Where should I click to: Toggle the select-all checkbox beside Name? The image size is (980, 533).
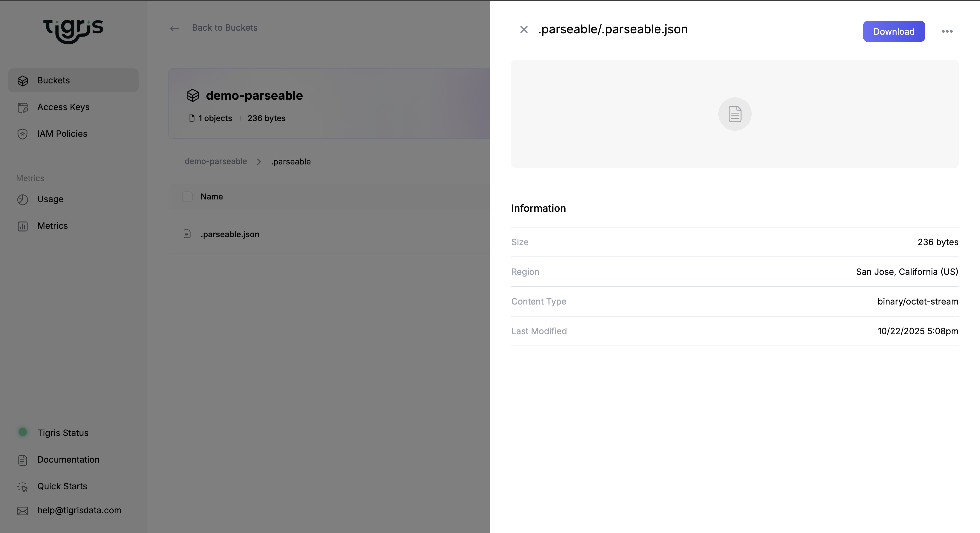tap(187, 197)
